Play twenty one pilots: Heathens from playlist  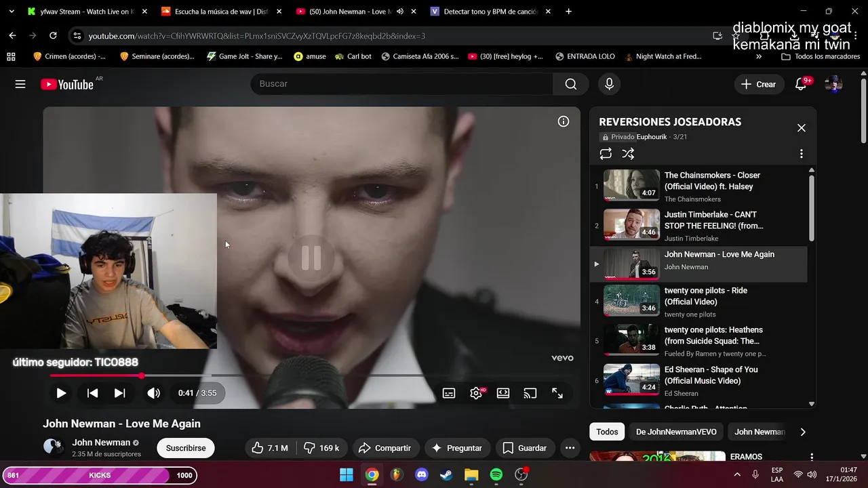pos(698,341)
